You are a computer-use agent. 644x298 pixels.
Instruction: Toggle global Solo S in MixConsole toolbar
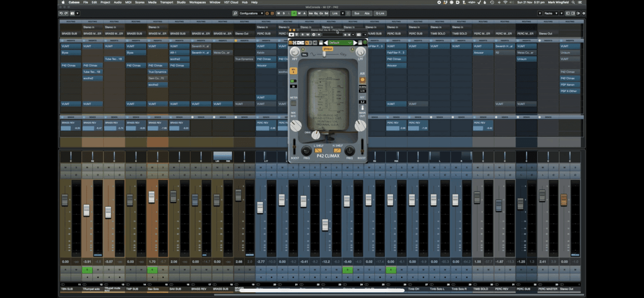[x=284, y=13]
